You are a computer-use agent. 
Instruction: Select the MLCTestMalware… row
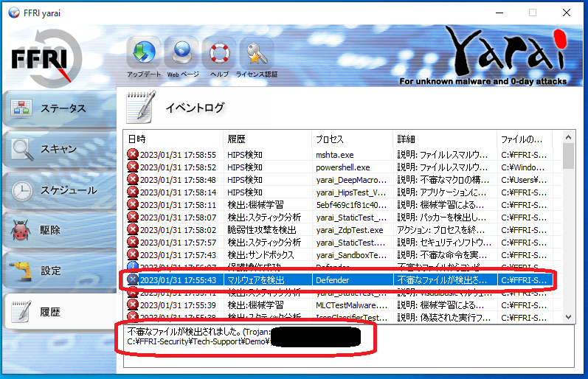pyautogui.click(x=339, y=305)
